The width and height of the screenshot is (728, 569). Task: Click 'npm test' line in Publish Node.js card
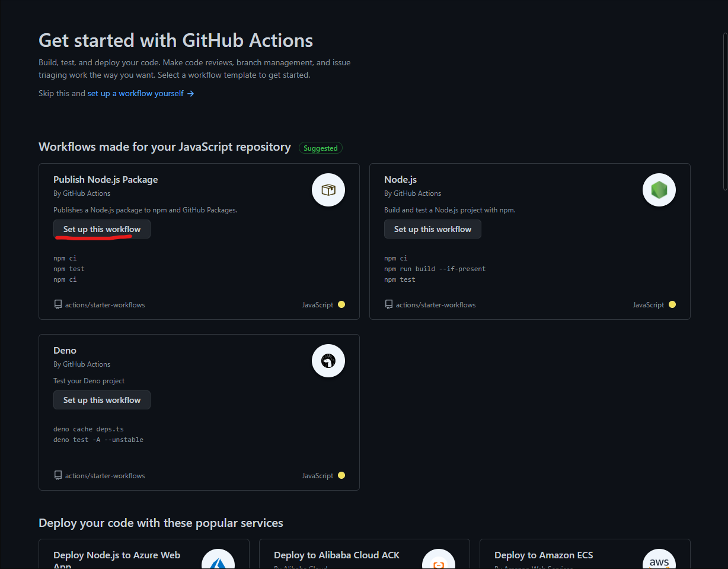[x=69, y=269]
